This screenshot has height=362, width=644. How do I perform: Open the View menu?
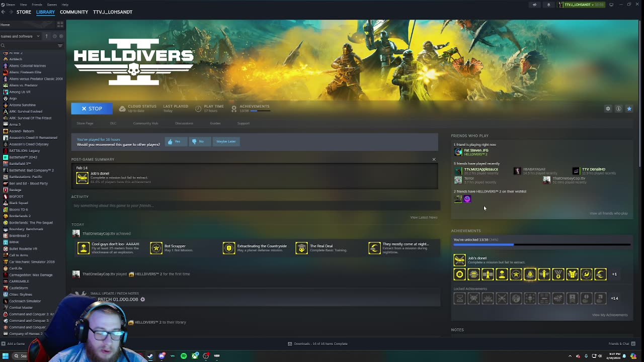point(23,5)
